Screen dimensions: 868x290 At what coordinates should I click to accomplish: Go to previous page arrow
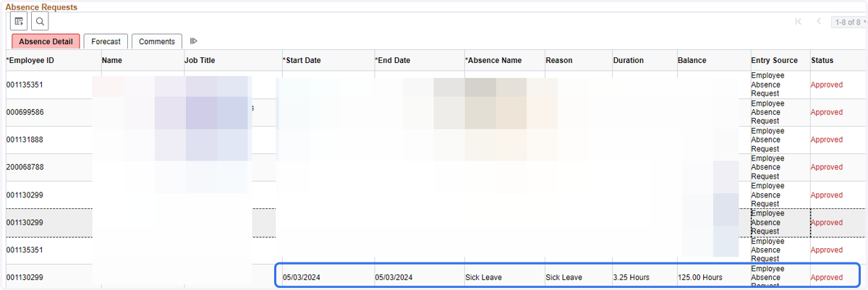(x=819, y=22)
